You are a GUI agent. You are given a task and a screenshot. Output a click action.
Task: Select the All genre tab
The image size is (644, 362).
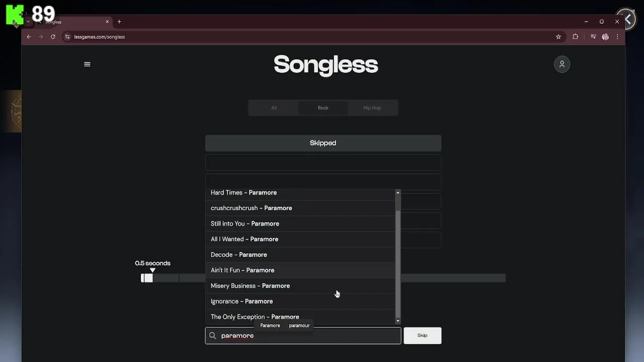274,108
